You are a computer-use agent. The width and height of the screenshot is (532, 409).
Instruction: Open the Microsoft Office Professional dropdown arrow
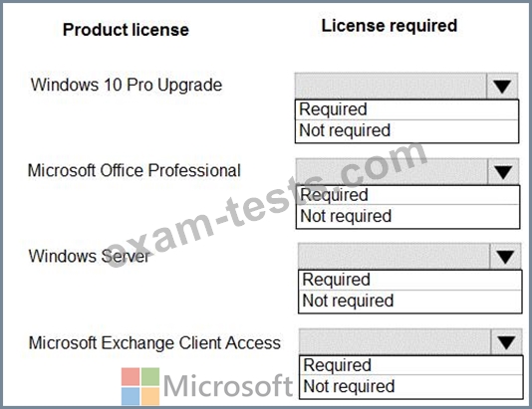pyautogui.click(x=503, y=172)
